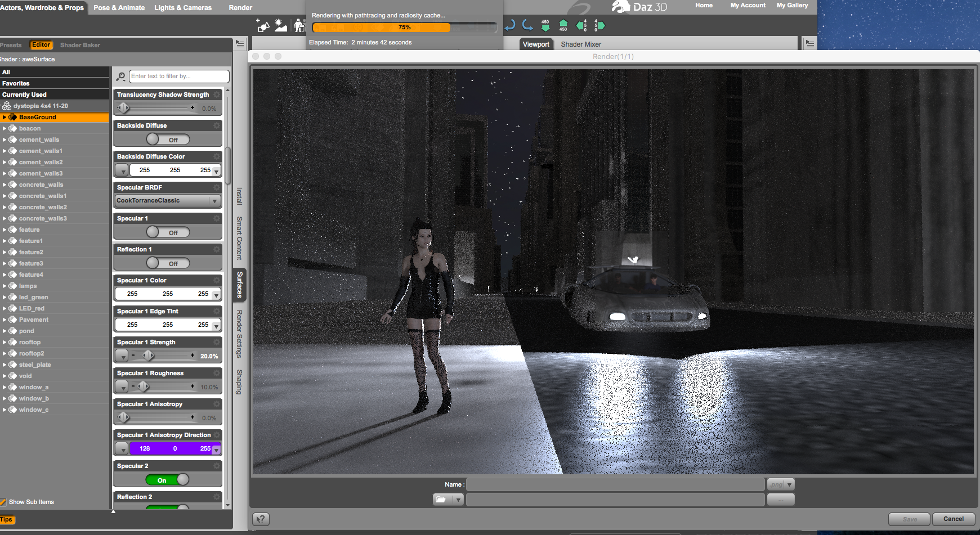
Task: Open the Specular 2 gear settings
Action: tap(217, 466)
